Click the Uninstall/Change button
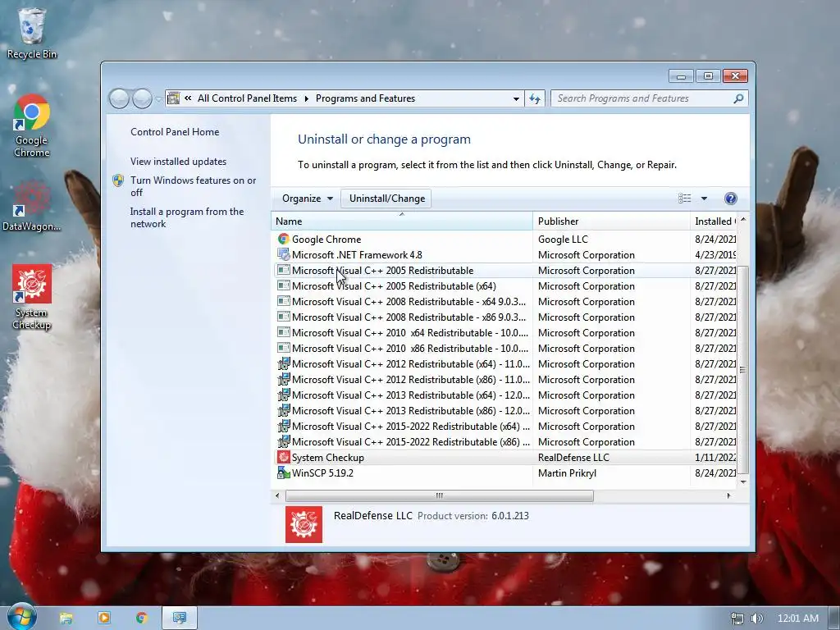Image resolution: width=840 pixels, height=630 pixels. (387, 199)
